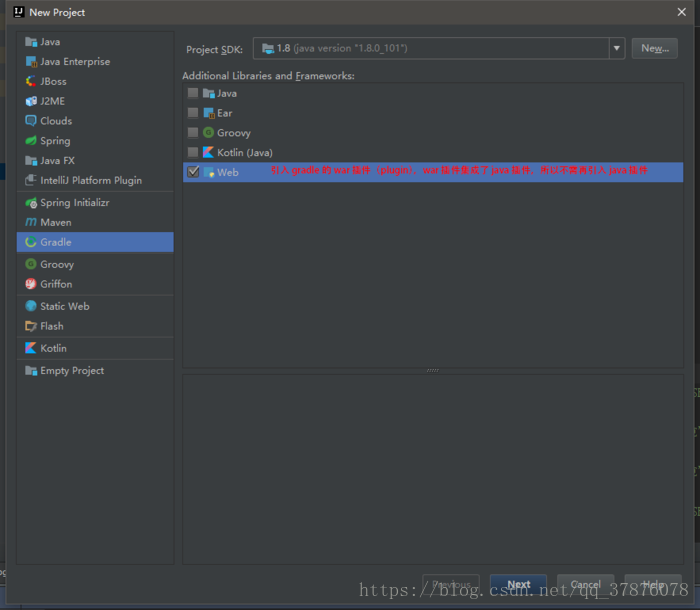Click the J2ME cube icon

coord(31,101)
